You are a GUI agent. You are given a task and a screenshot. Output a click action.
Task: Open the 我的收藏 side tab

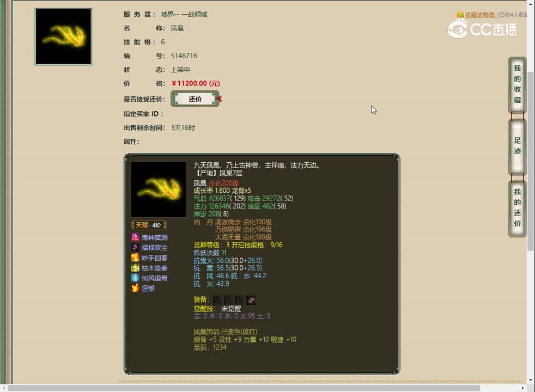point(517,84)
